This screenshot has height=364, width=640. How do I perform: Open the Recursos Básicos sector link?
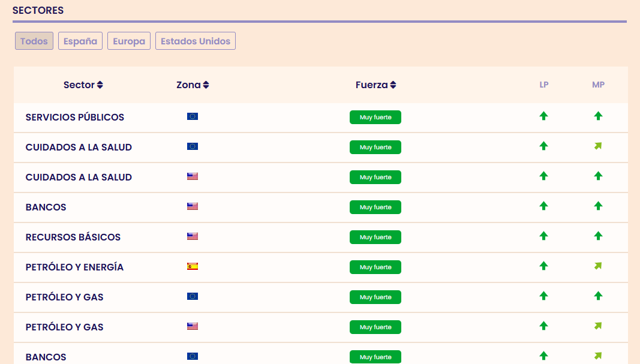pos(73,237)
